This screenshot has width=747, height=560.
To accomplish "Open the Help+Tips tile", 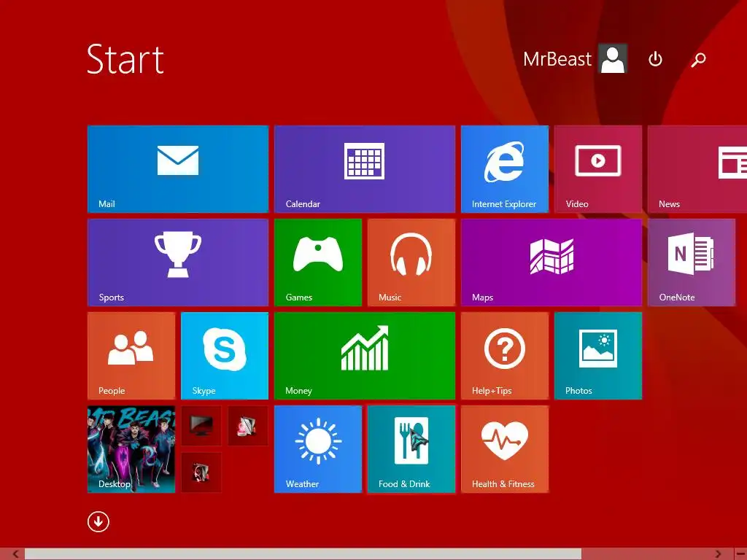I will coord(505,356).
